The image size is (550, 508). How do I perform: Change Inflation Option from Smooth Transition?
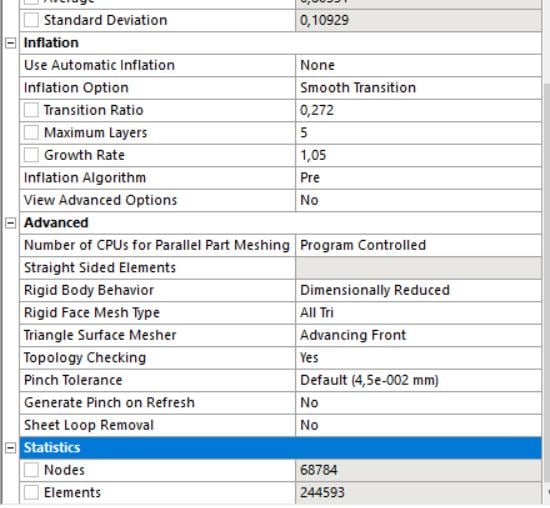click(418, 88)
